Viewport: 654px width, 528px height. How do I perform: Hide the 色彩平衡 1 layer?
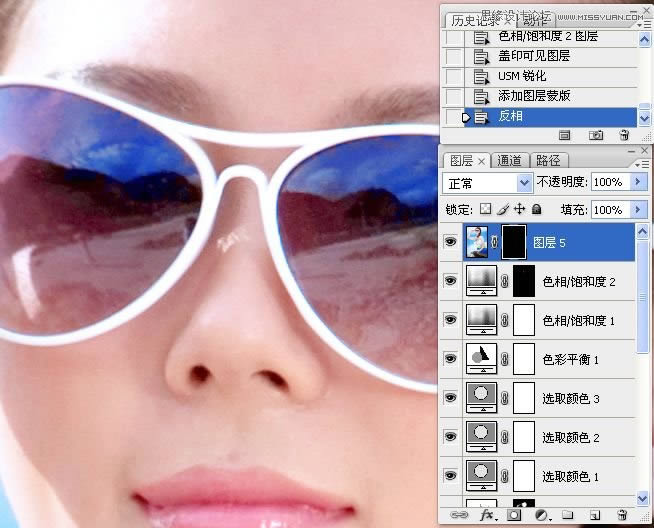pos(450,358)
